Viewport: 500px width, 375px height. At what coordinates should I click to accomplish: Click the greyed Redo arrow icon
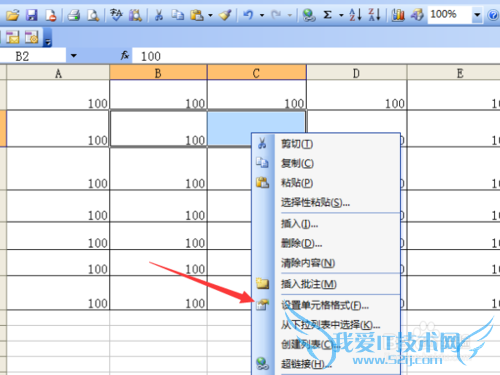(x=276, y=15)
